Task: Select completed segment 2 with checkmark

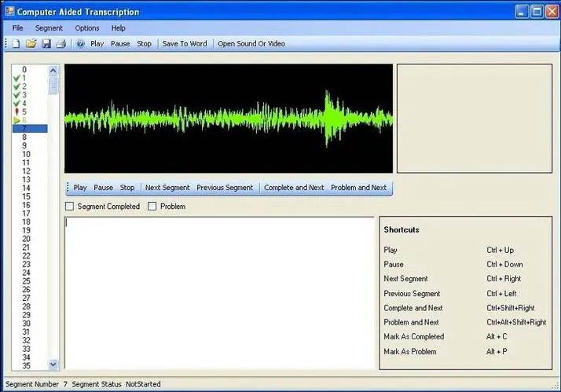Action: click(x=20, y=86)
